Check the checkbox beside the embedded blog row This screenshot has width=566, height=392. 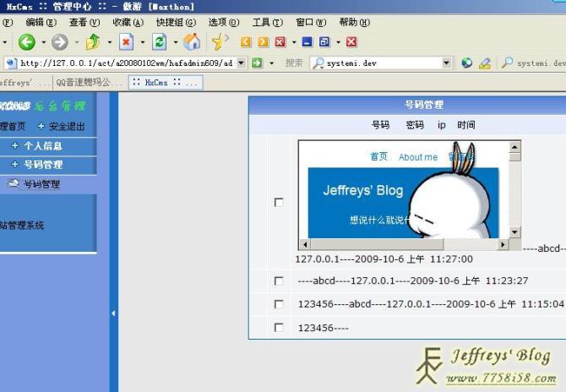coord(279,202)
